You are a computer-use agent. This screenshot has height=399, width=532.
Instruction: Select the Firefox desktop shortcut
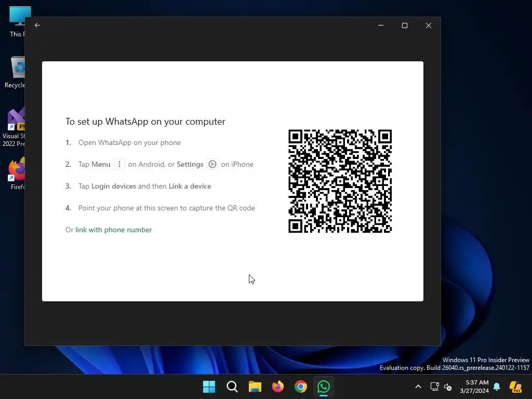click(x=17, y=174)
